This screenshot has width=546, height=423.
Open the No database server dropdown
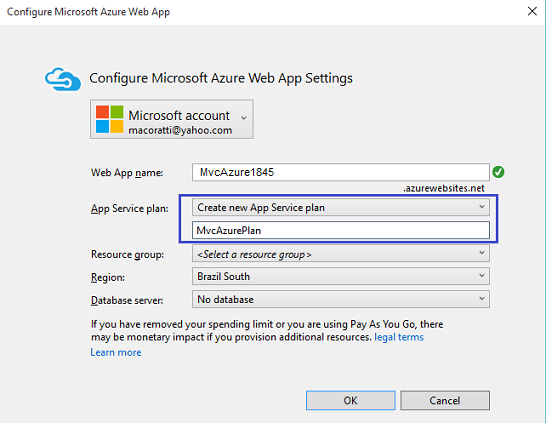point(341,299)
